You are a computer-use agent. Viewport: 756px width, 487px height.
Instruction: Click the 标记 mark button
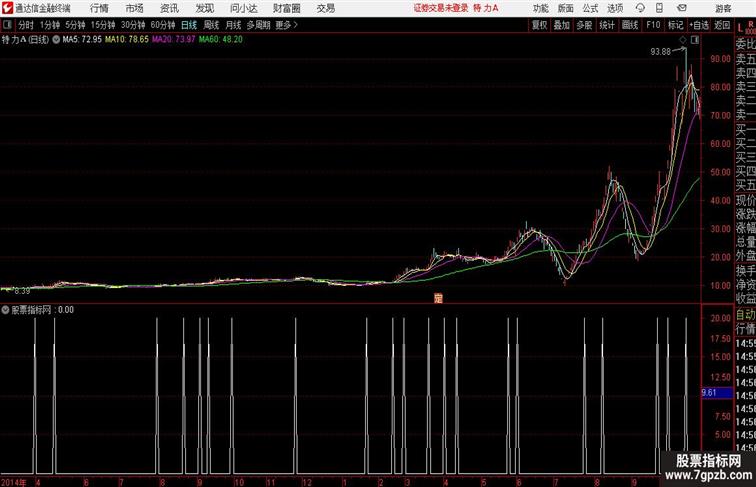(675, 25)
